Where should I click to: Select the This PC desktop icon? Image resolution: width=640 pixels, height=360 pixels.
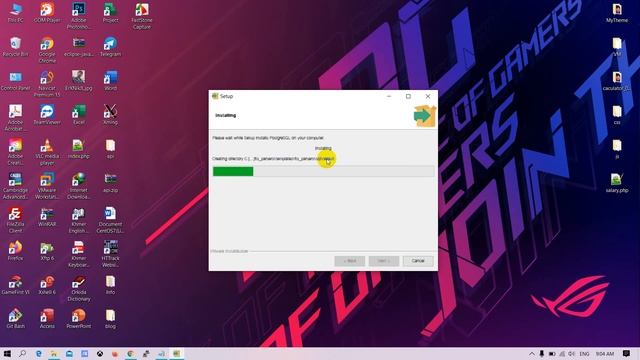pos(16,13)
